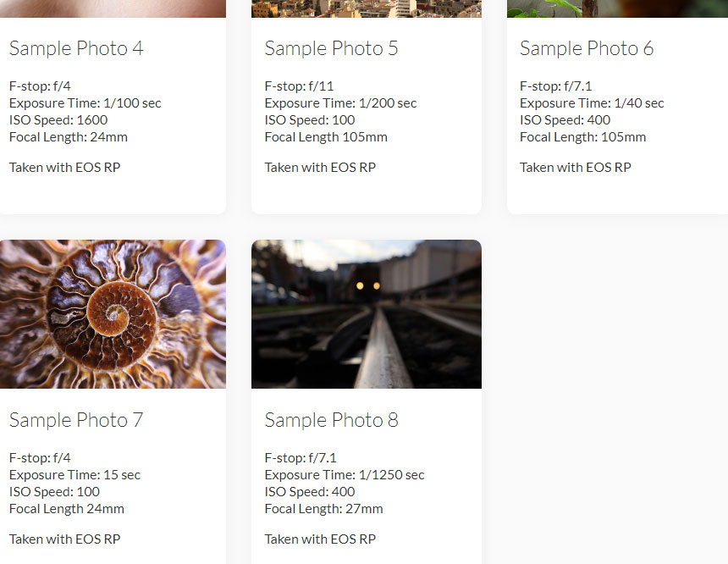Open the Sample Photo 6 title link
Viewport: 728px width, 564px height.
(587, 48)
